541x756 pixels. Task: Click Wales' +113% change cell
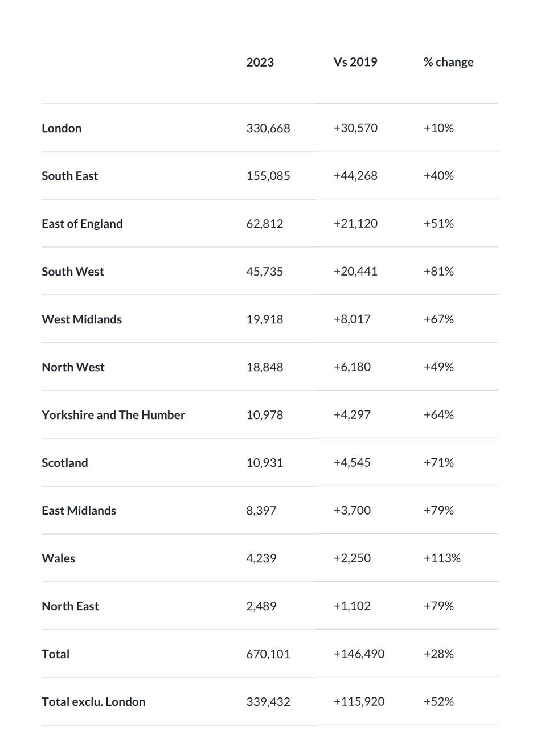pos(441,558)
